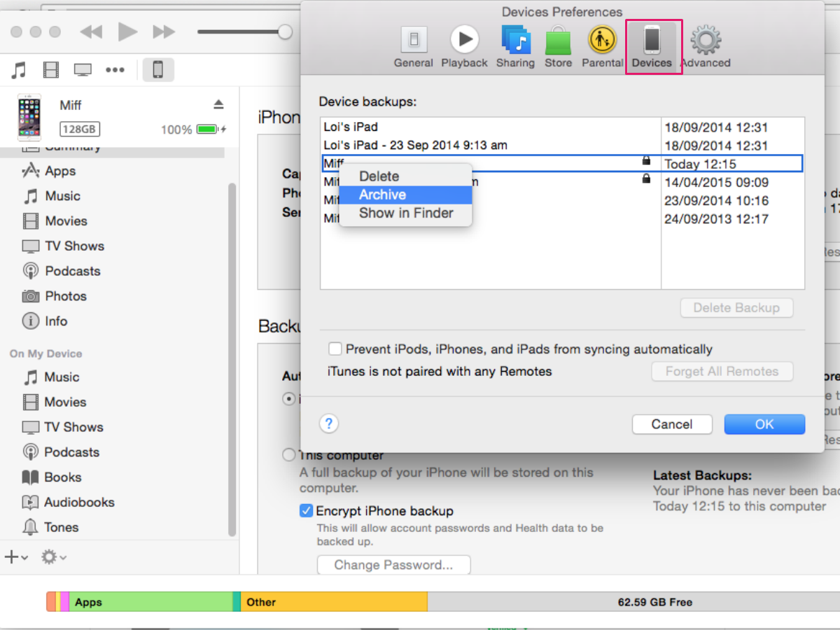Click the Apps segment of storage bar
This screenshot has width=840, height=630.
150,602
